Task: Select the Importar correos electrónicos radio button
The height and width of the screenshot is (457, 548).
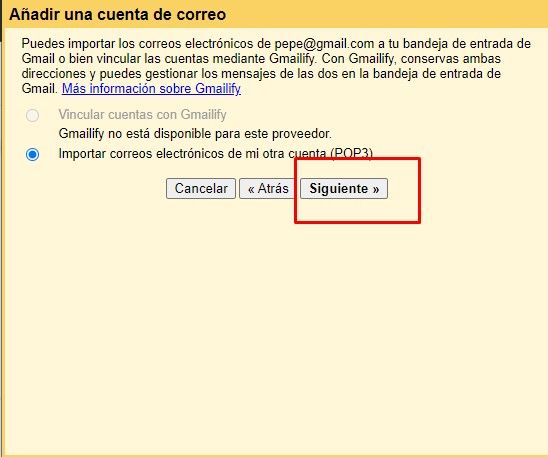Action: click(33, 154)
